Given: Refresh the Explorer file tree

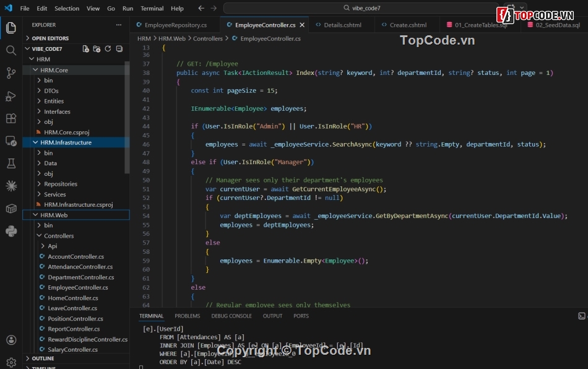Looking at the screenshot, I should [x=108, y=48].
